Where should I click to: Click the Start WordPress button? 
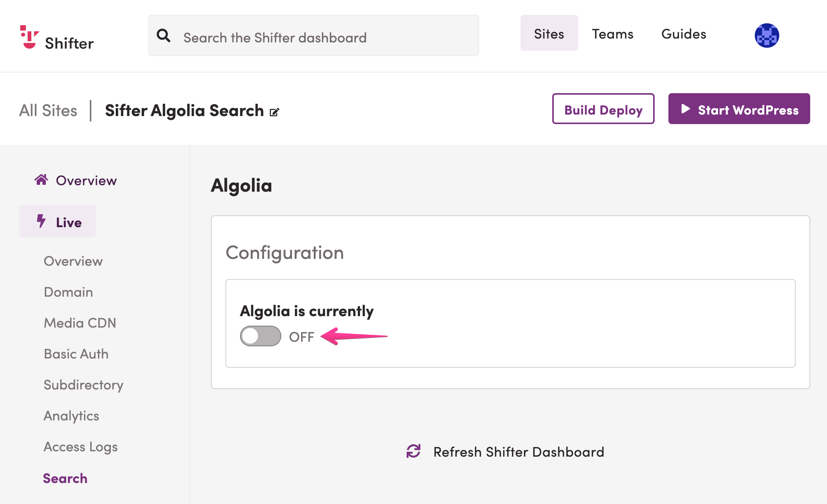[739, 109]
